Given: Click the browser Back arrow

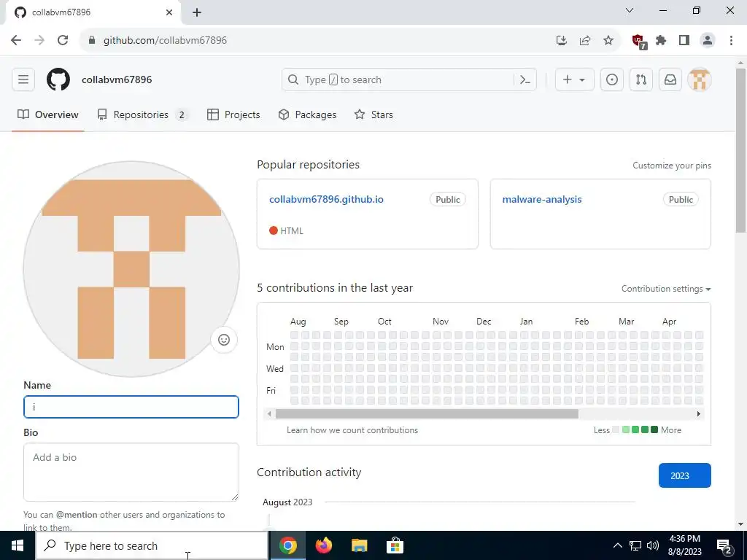Looking at the screenshot, I should 16,40.
